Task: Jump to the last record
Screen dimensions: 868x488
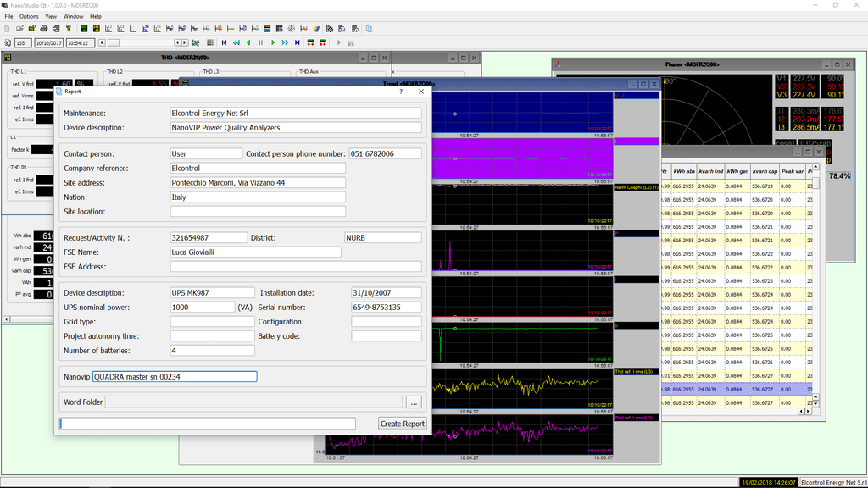Action: click(298, 42)
